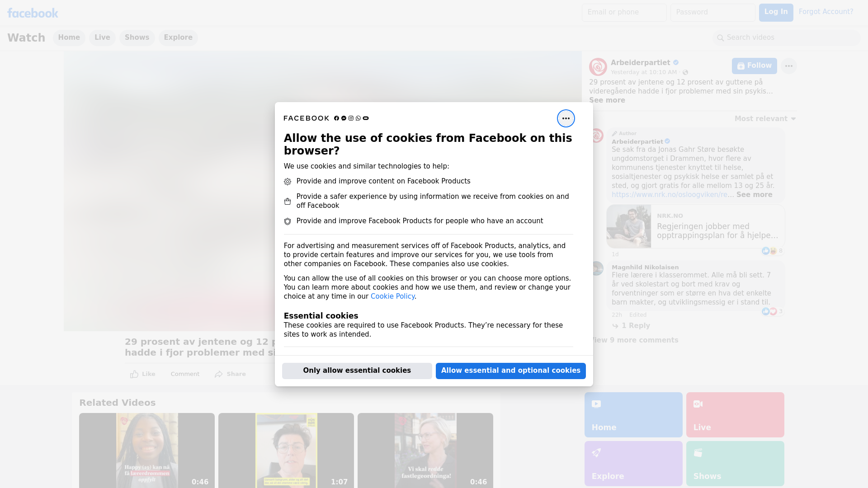Click the 'Yesterday at 10:10 AM' timestamp
Screen dimensions: 868x488
pyautogui.click(x=644, y=72)
